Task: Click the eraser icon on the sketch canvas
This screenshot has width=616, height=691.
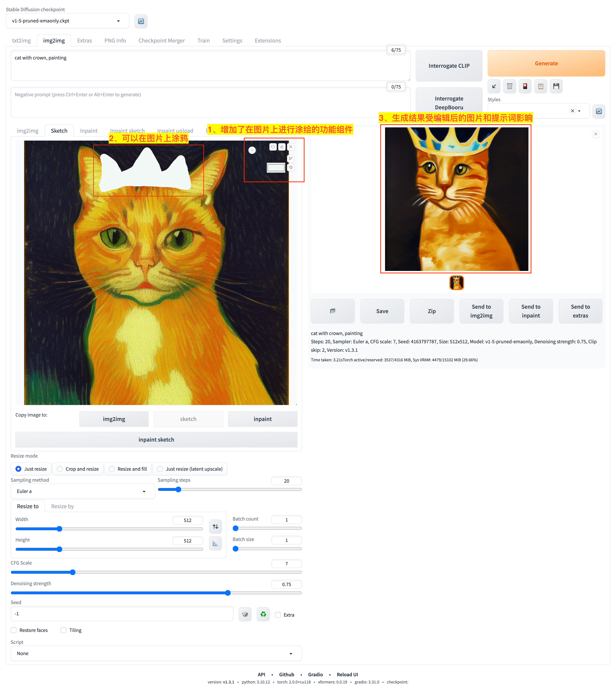Action: click(x=282, y=147)
